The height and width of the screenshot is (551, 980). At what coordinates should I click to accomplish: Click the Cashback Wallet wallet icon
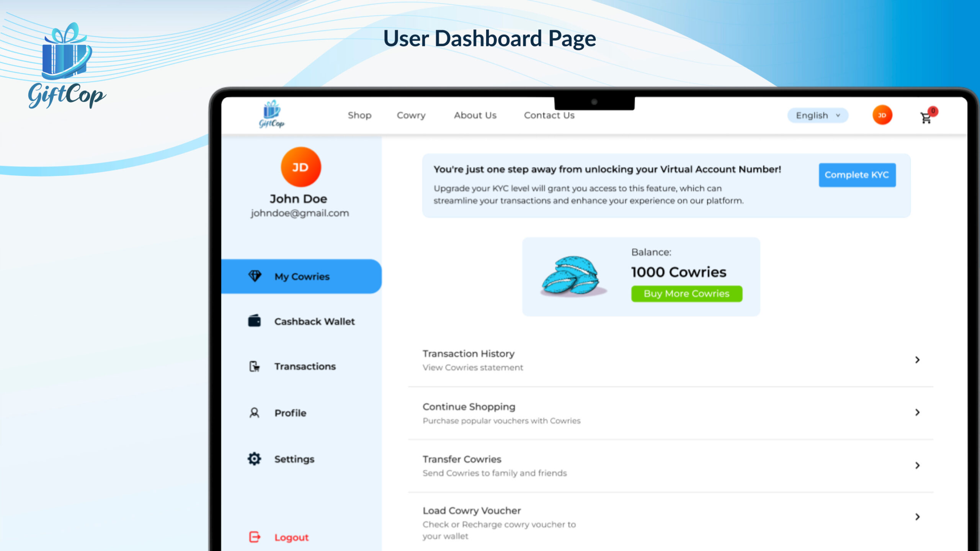click(254, 321)
